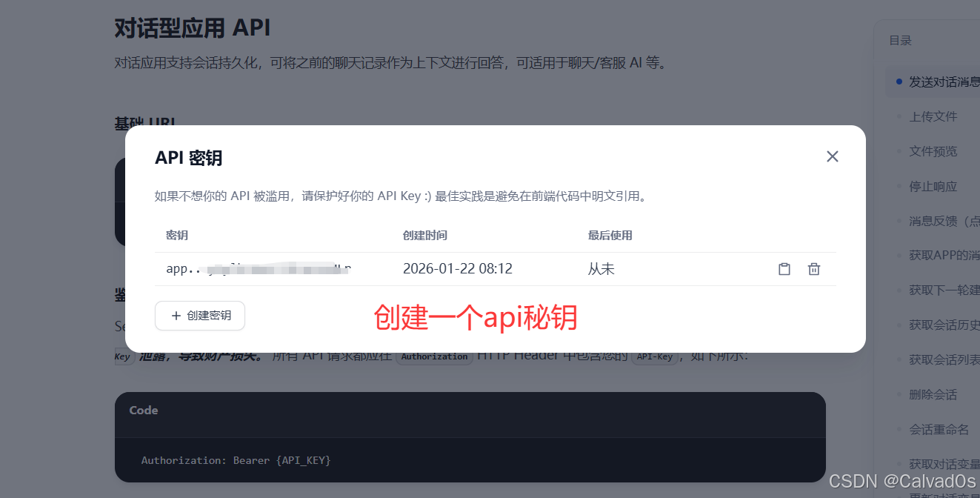Click the 从未 last-used cell
Image resolution: width=980 pixels, height=498 pixels.
pos(601,269)
